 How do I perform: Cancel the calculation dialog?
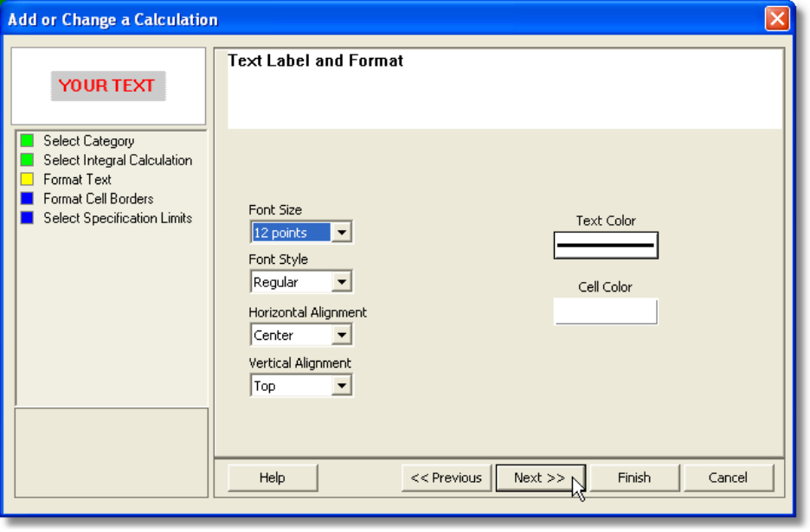pos(729,478)
